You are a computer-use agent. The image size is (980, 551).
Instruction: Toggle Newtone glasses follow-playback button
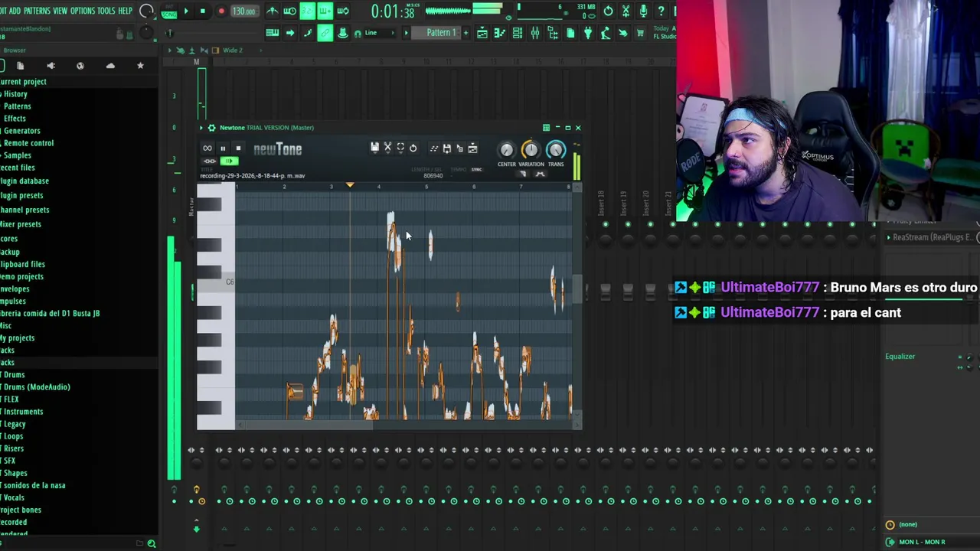(210, 161)
